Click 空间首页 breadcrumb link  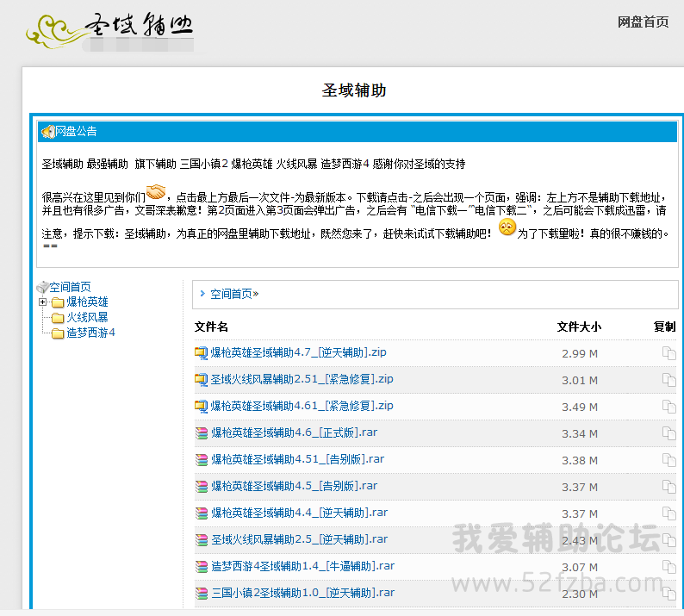231,294
